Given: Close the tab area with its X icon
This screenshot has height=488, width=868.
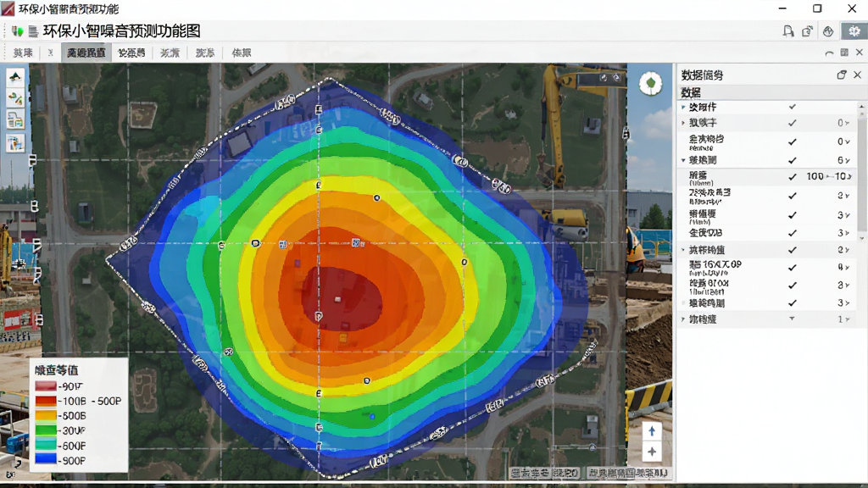Looking at the screenshot, I should (860, 53).
